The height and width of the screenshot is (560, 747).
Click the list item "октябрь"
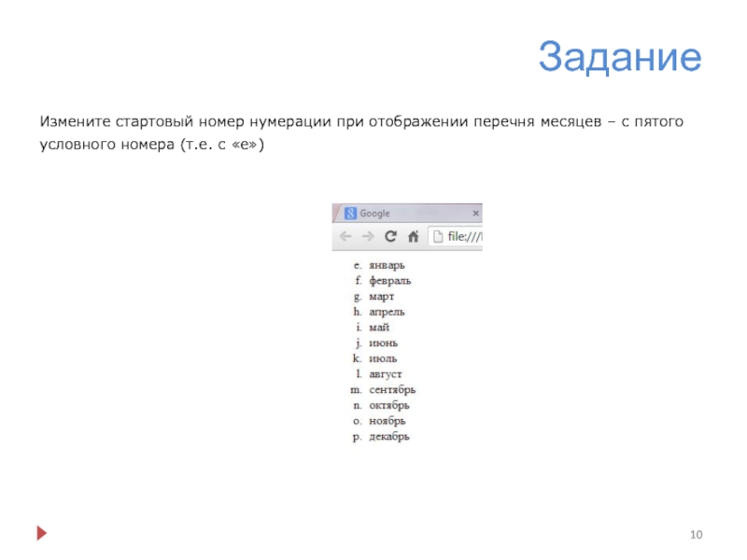[x=389, y=405]
